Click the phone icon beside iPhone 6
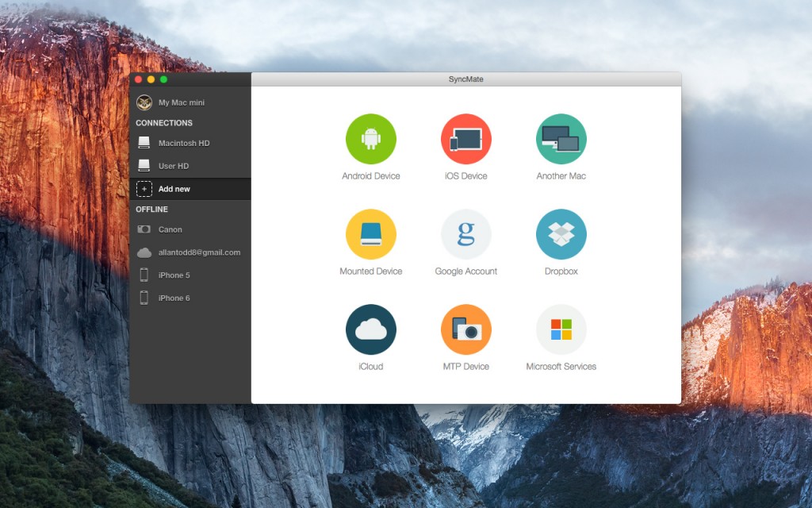 tap(144, 298)
